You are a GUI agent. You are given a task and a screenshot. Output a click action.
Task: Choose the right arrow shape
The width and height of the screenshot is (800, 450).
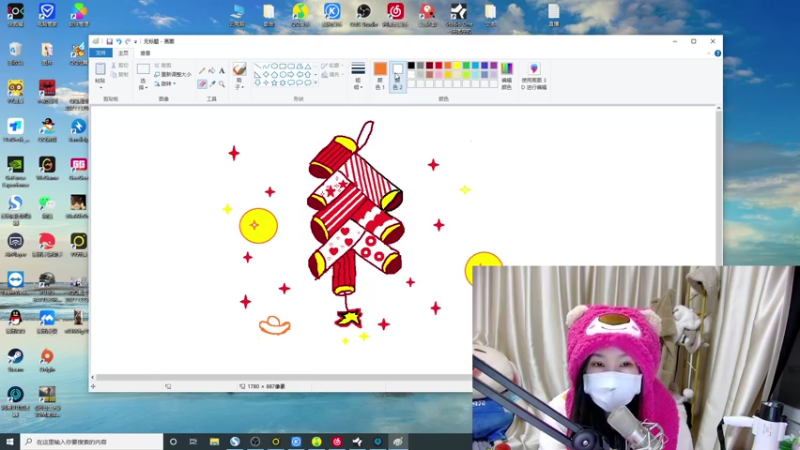291,74
